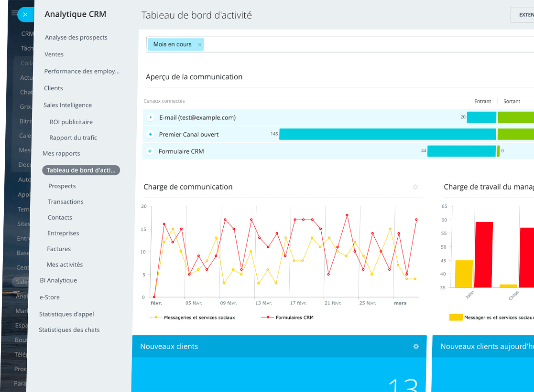This screenshot has height=392, width=534.
Task: Open BI Analytique section
Action: (58, 280)
